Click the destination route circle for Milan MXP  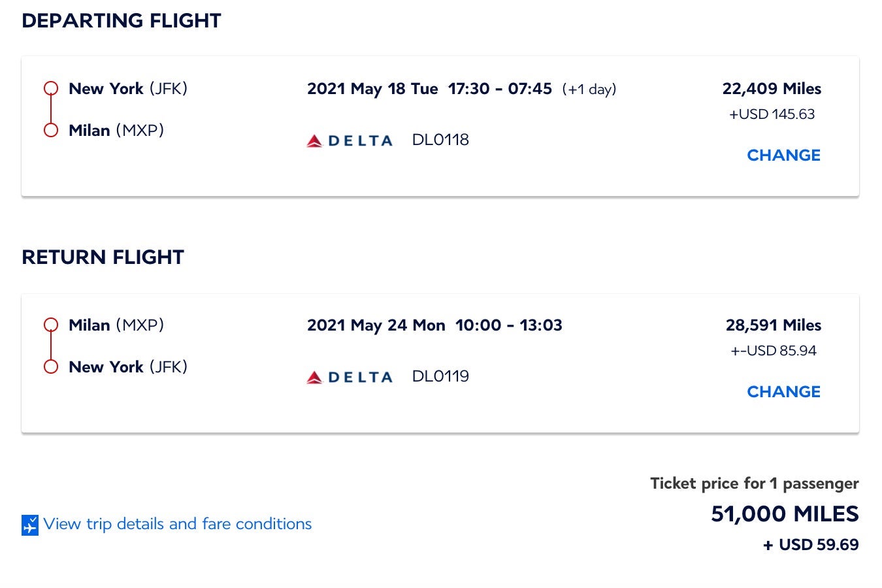[50, 130]
